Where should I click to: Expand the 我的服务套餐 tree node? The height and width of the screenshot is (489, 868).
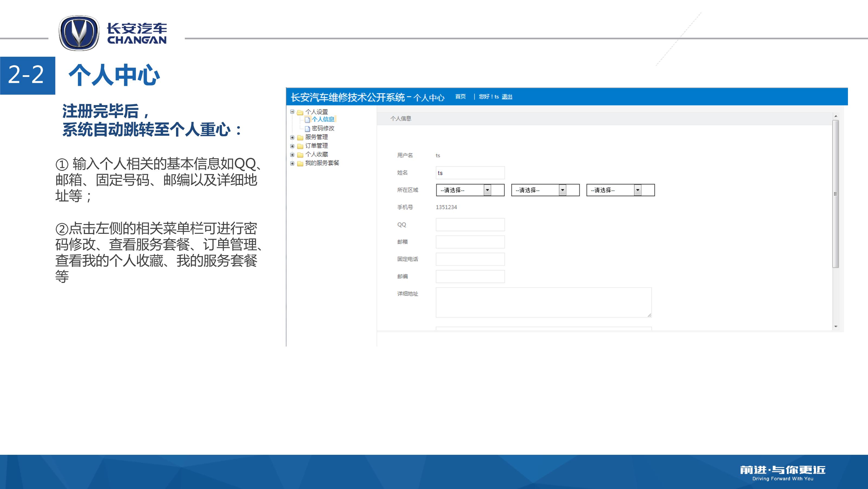292,163
